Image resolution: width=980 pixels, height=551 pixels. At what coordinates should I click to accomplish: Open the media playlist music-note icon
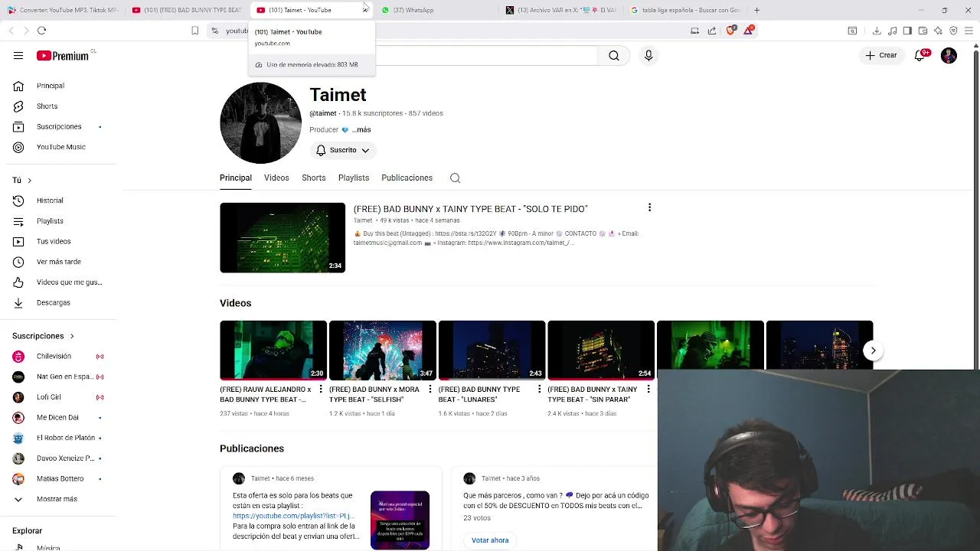pos(892,31)
